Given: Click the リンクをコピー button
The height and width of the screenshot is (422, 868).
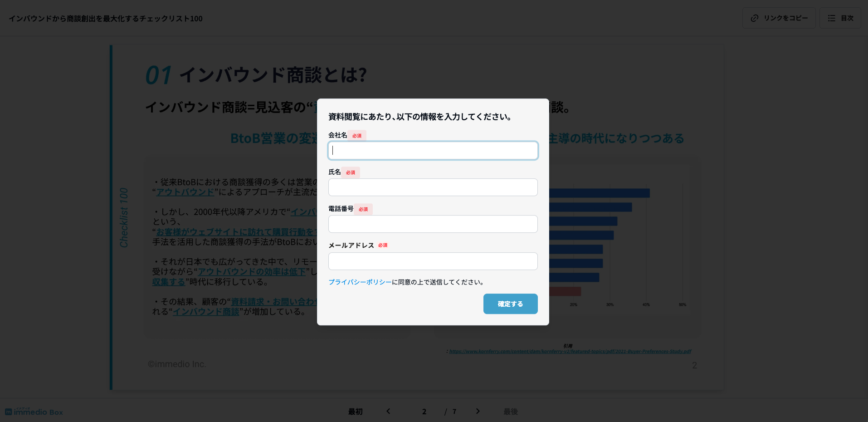Looking at the screenshot, I should [779, 18].
